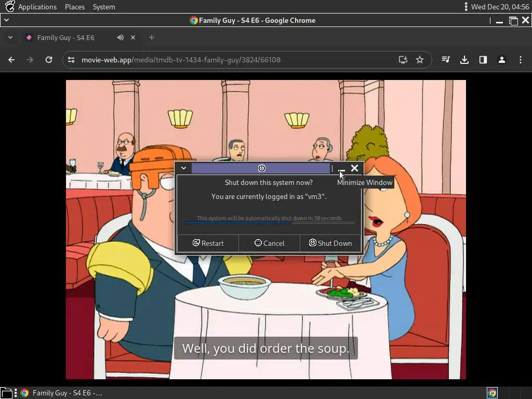The width and height of the screenshot is (532, 399).
Task: View site information icon in address bar
Action: click(x=71, y=60)
